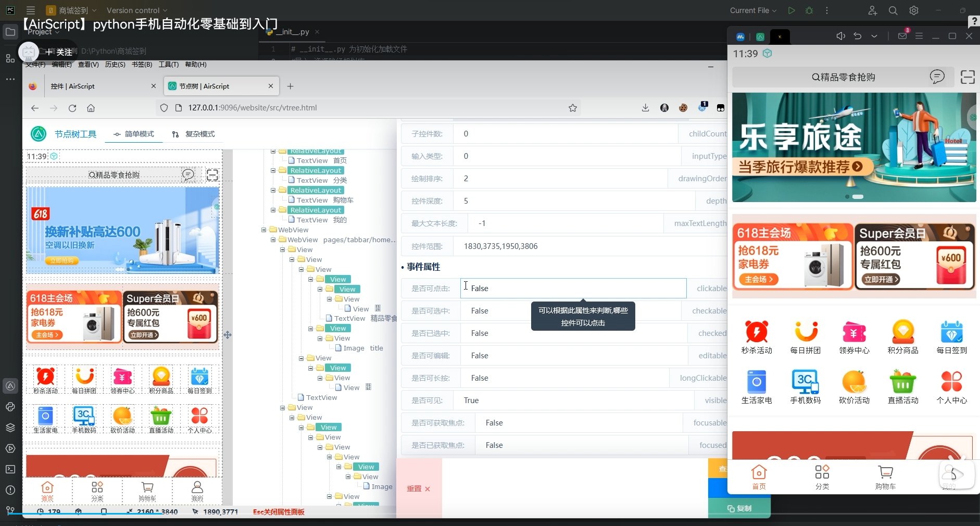Collapse the top-level WebView tree node

point(264,230)
